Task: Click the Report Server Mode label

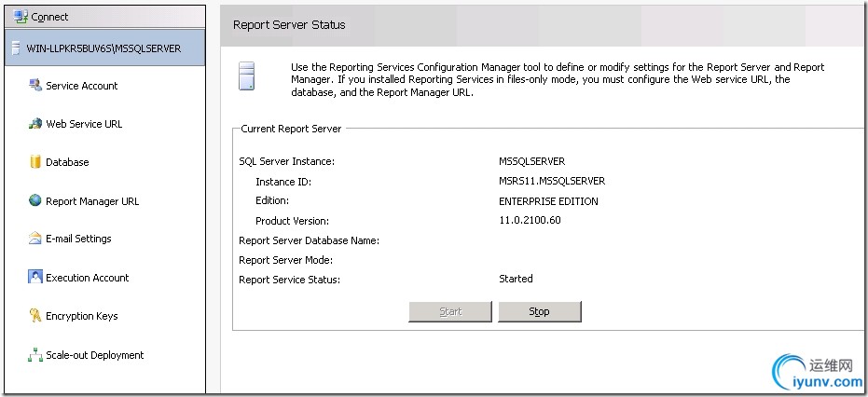Action: (x=285, y=260)
